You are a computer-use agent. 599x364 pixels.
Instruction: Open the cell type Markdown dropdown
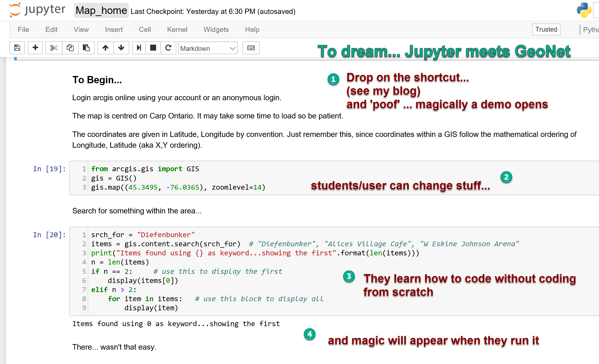pyautogui.click(x=208, y=48)
